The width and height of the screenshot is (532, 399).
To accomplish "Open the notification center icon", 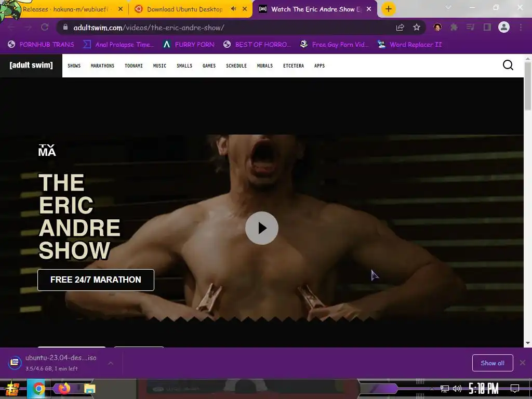I will tap(515, 389).
